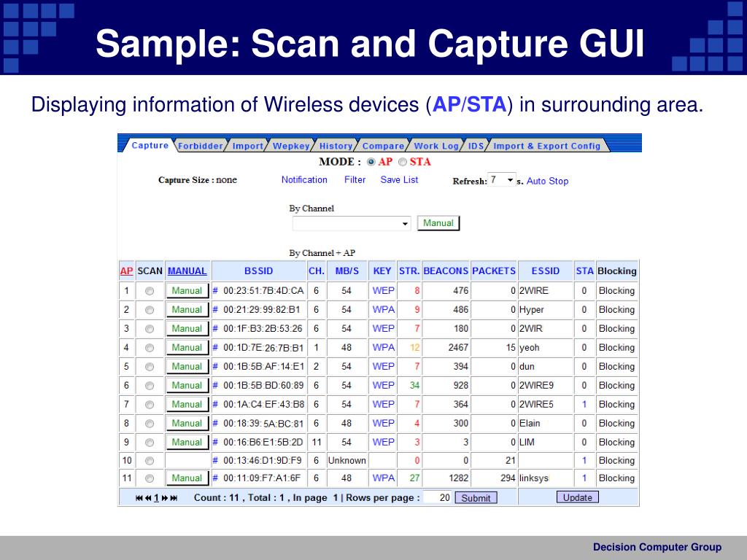Open the Import tab

coord(248,146)
